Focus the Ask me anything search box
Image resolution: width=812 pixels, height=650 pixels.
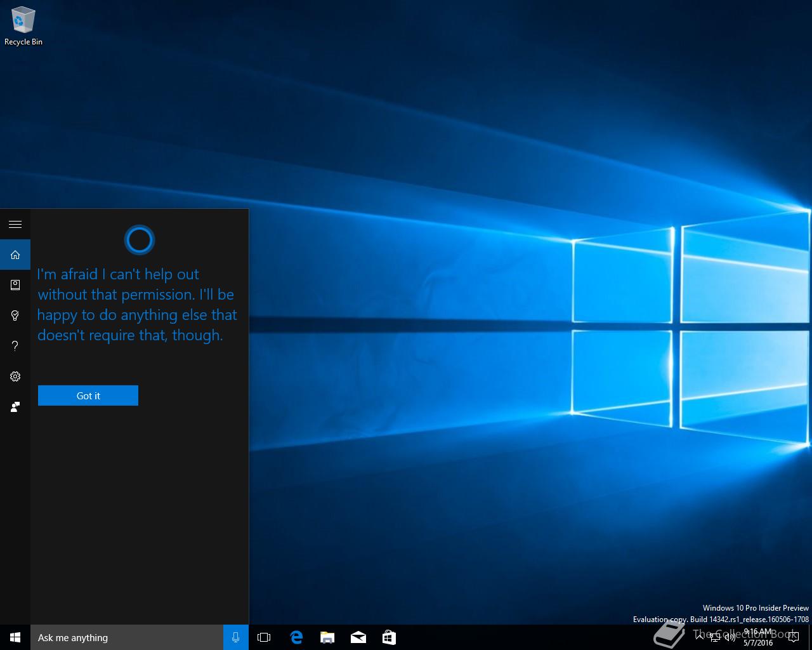(x=127, y=637)
